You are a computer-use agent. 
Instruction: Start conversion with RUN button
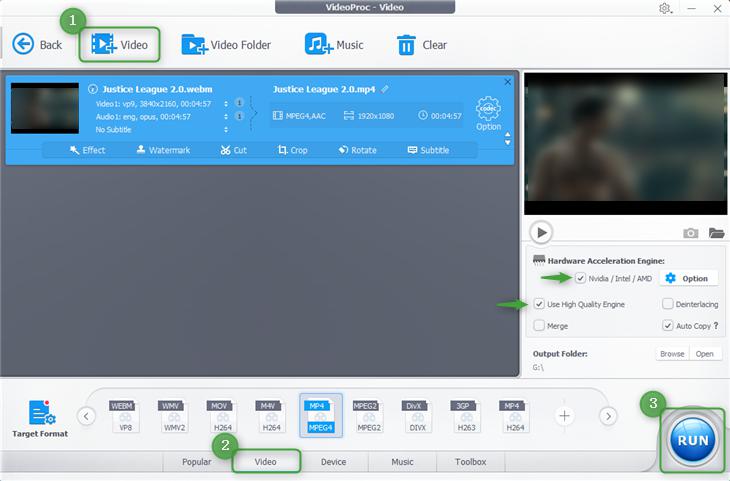[693, 440]
